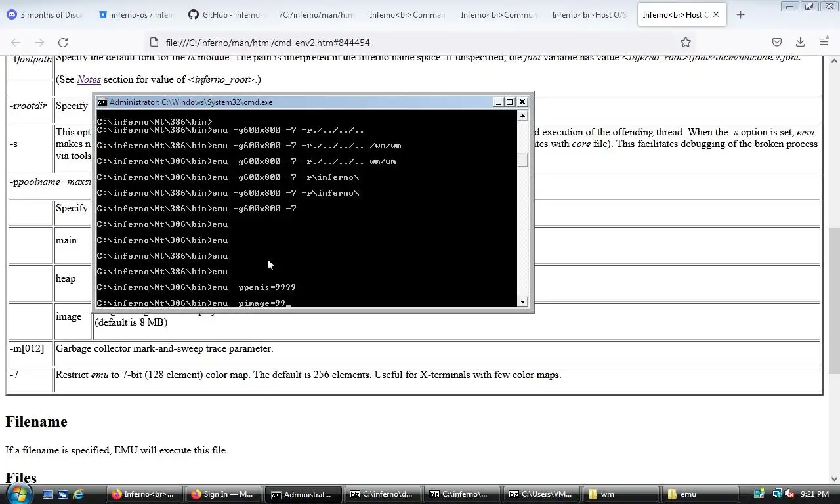Open a new Firefox tab
Viewport: 840px width, 504px height.
[x=740, y=14]
